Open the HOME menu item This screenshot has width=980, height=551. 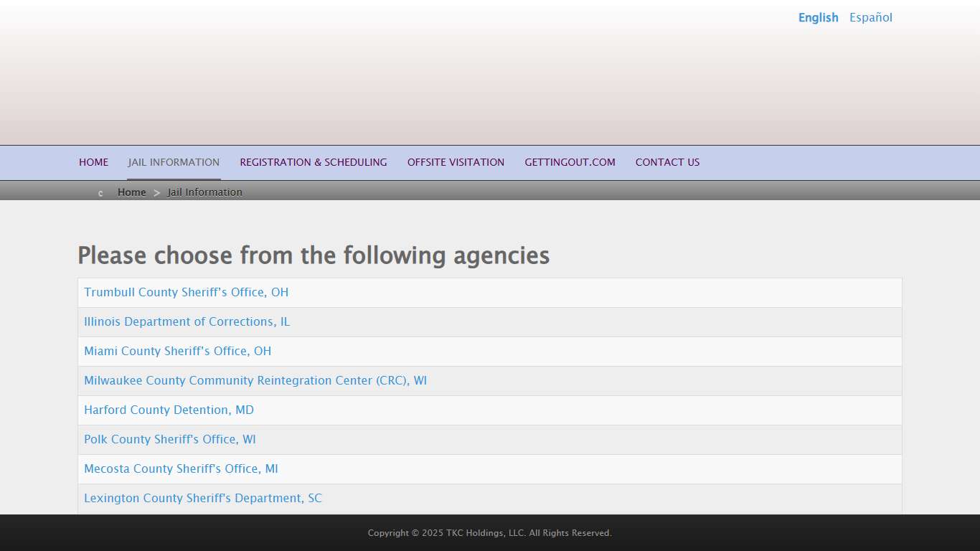click(93, 162)
